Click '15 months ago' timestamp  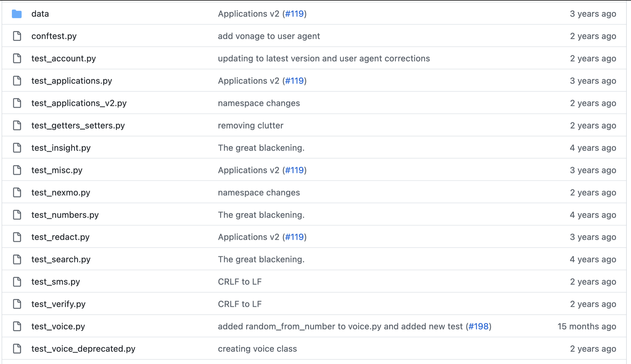[587, 327]
